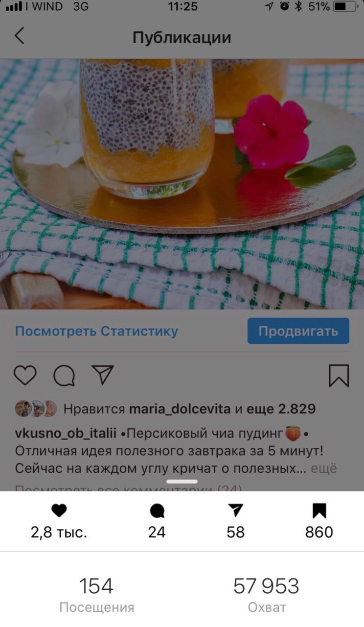
Task: Go back using the left arrow
Action: coord(19,36)
